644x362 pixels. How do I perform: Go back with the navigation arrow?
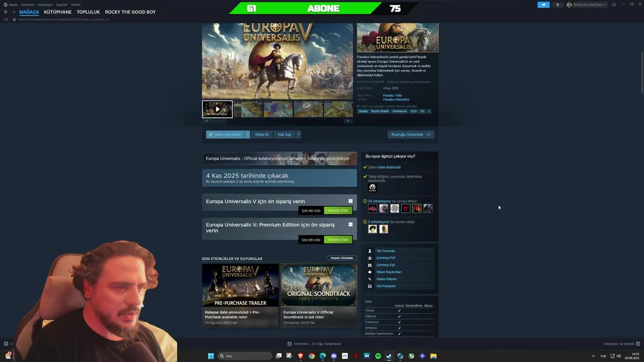pyautogui.click(x=6, y=12)
